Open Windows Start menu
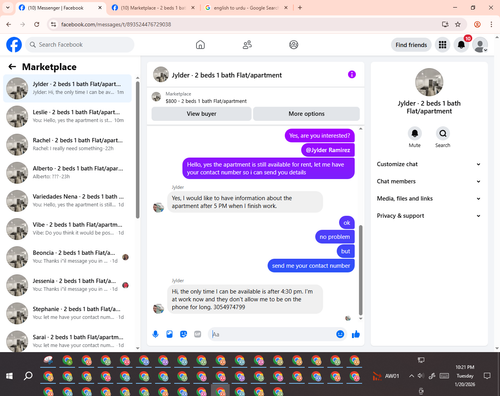Viewport: 500px width, 396px height. click(9, 376)
